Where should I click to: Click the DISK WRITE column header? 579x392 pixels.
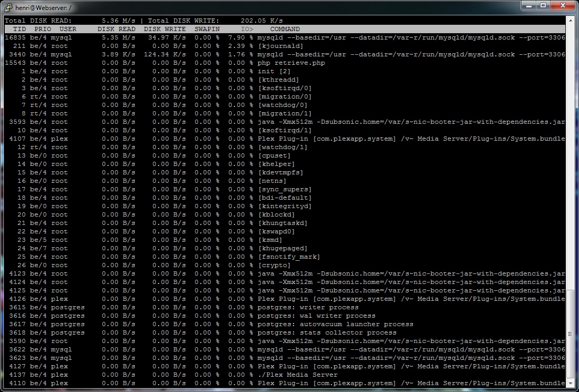(164, 29)
